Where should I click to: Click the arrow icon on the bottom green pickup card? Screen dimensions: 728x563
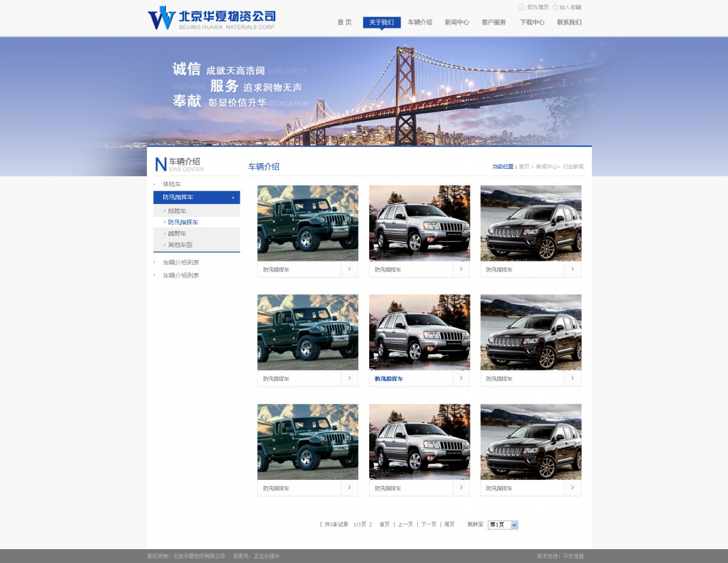[x=350, y=488]
